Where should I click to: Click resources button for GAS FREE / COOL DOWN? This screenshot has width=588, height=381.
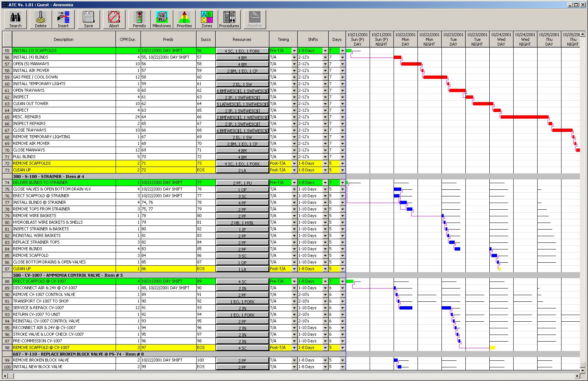click(x=242, y=77)
